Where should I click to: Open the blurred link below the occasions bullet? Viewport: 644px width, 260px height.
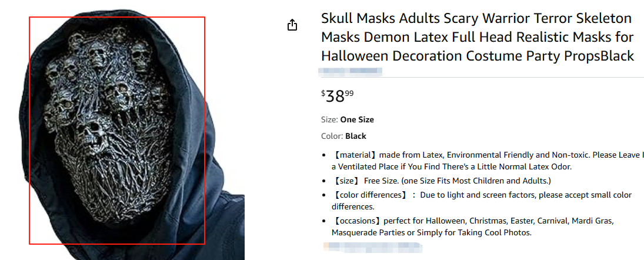372,246
